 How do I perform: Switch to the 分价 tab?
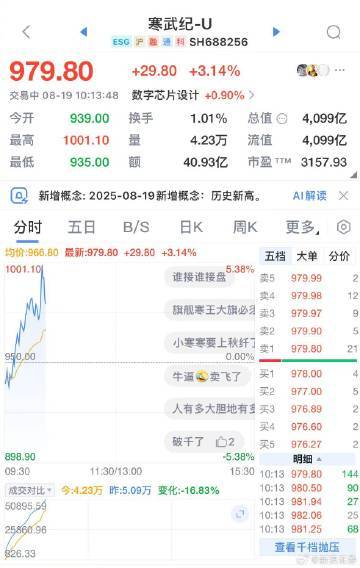pyautogui.click(x=339, y=256)
